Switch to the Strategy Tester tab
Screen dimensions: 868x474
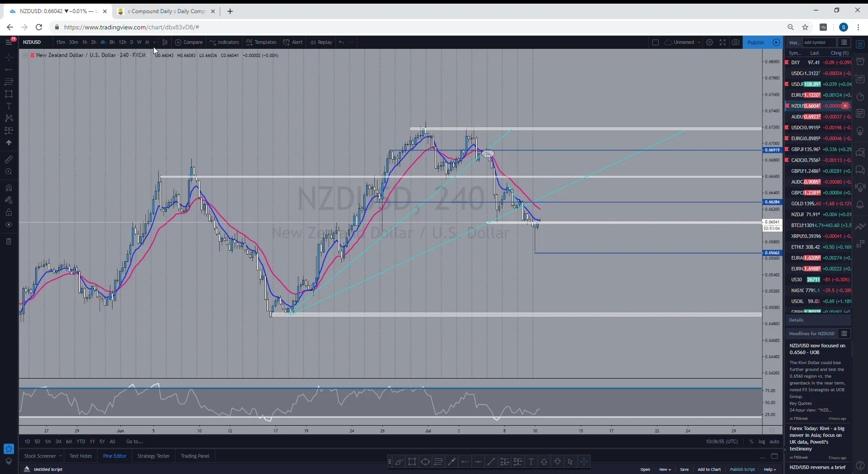[x=153, y=456]
